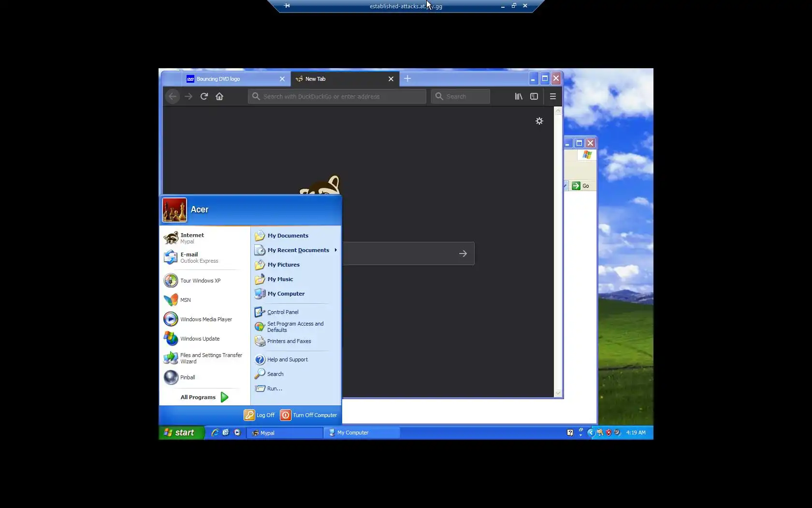Open the Library bookshelf icon
The height and width of the screenshot is (508, 812).
[519, 96]
